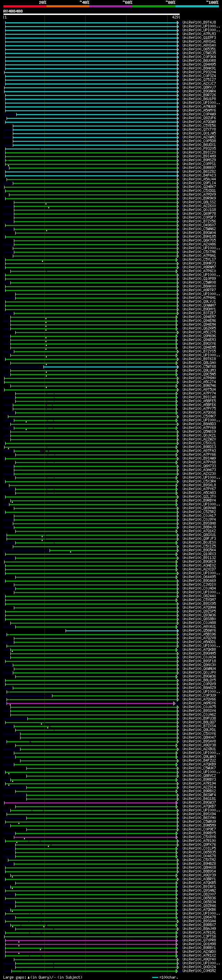Select label UniRef100_B6UDX1
Viewport: 222px width, 980px height.
[x=199, y=145]
